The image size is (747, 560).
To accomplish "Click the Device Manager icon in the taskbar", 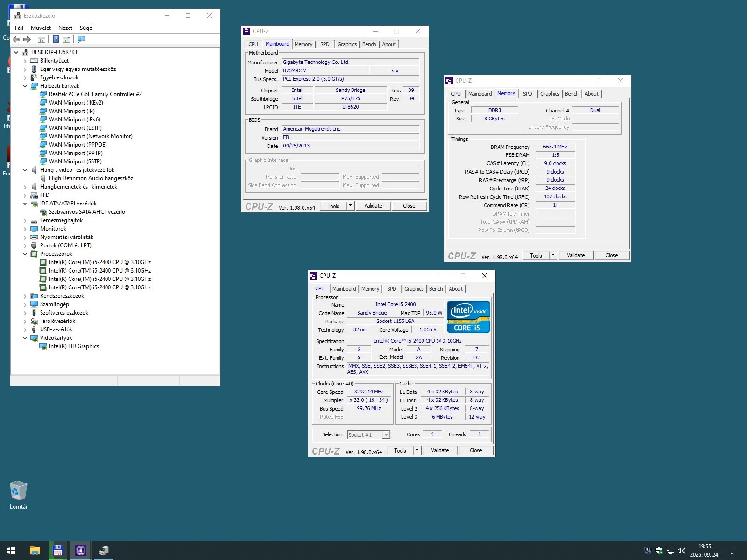I will 103,551.
